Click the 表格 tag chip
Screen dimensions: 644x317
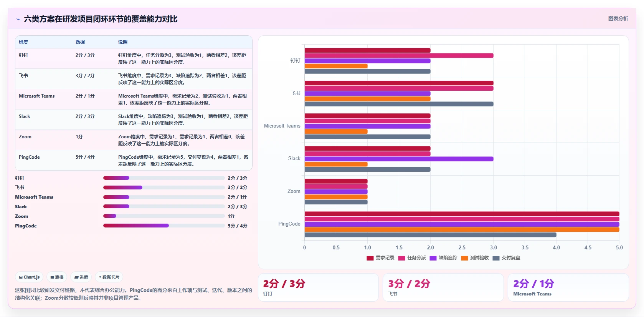(57, 277)
